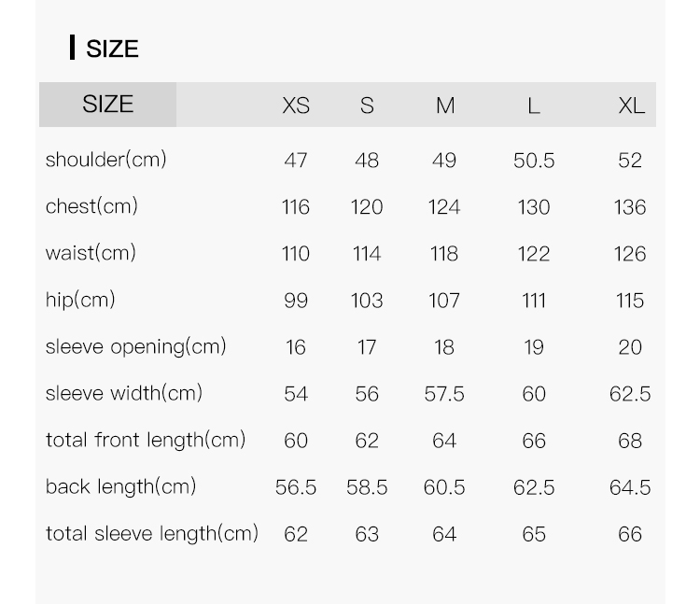Select the sleeve width(cm) row label

coord(124,393)
